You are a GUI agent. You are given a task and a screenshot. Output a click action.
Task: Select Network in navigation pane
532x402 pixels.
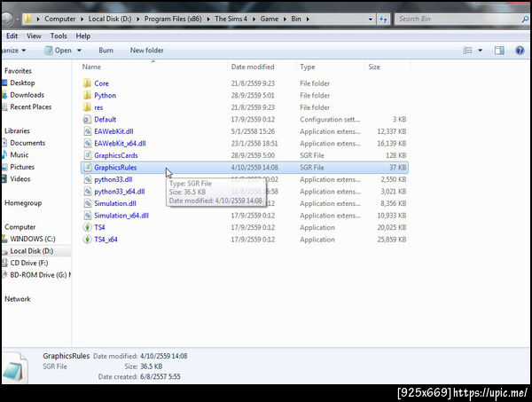coord(18,299)
